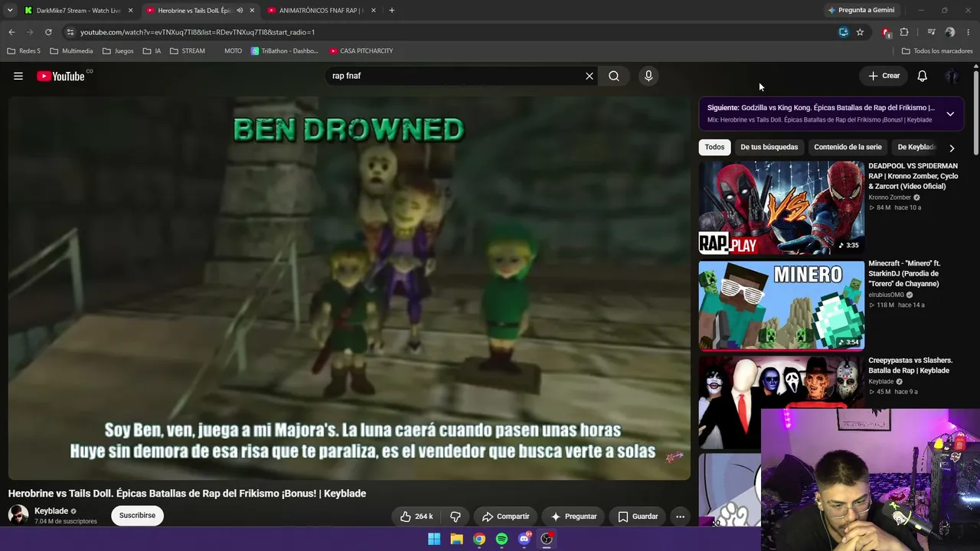Image resolution: width=980 pixels, height=551 pixels.
Task: Click Pregunta a Gemini button
Action: [861, 10]
